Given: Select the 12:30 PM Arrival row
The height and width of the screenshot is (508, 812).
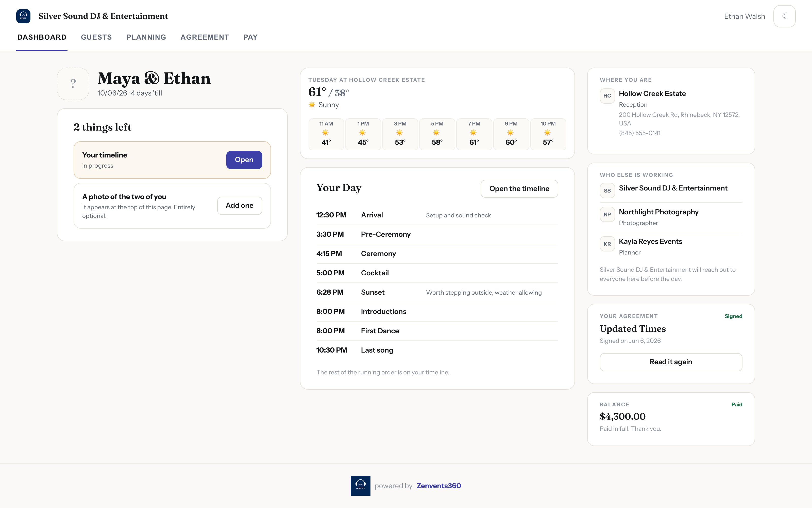Looking at the screenshot, I should click(x=437, y=215).
